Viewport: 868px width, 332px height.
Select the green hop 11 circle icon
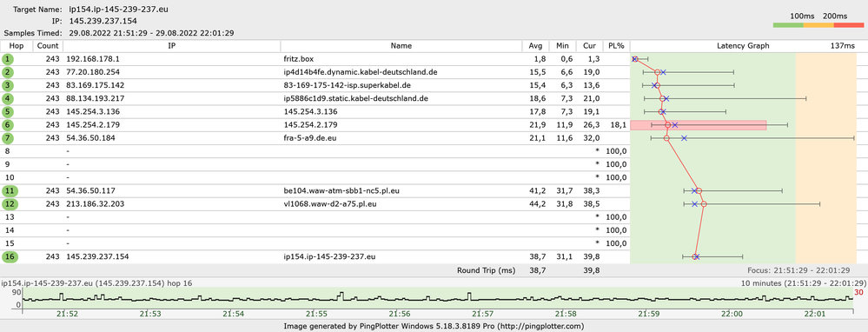point(10,191)
